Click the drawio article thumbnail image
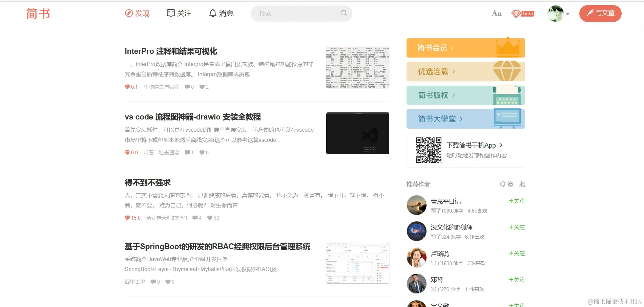The image size is (644, 307). [357, 133]
